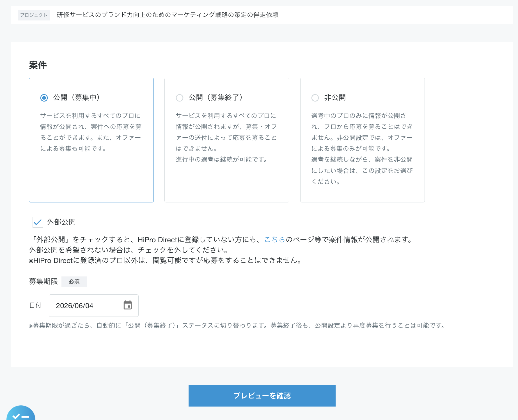
Task: Click the project title about marketing strategy
Action: click(x=168, y=15)
